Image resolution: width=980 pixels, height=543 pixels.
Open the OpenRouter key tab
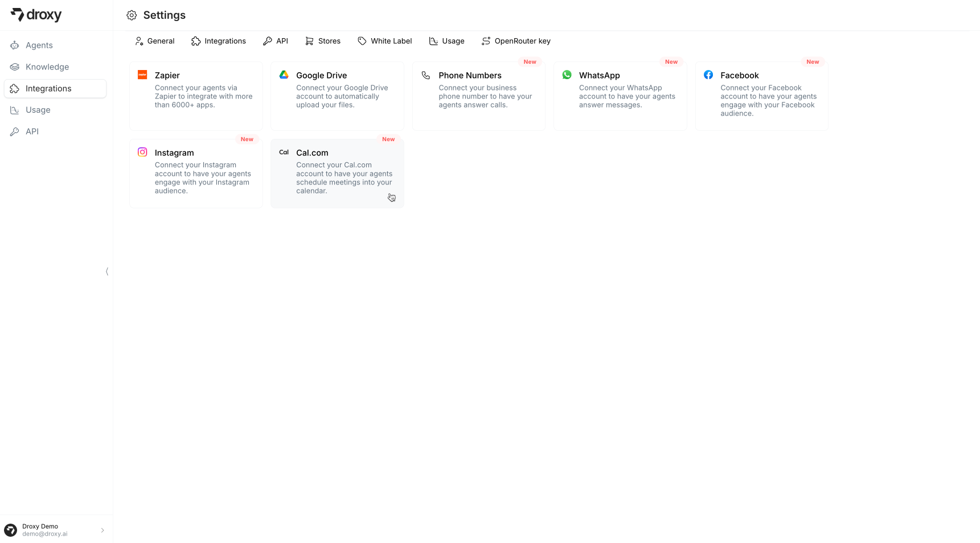click(x=516, y=41)
